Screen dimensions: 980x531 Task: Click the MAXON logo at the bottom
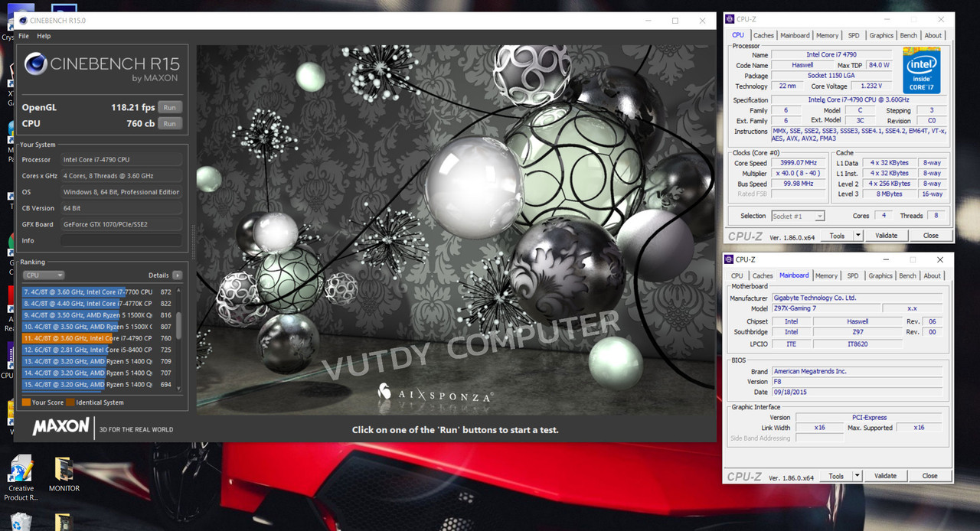[x=60, y=427]
